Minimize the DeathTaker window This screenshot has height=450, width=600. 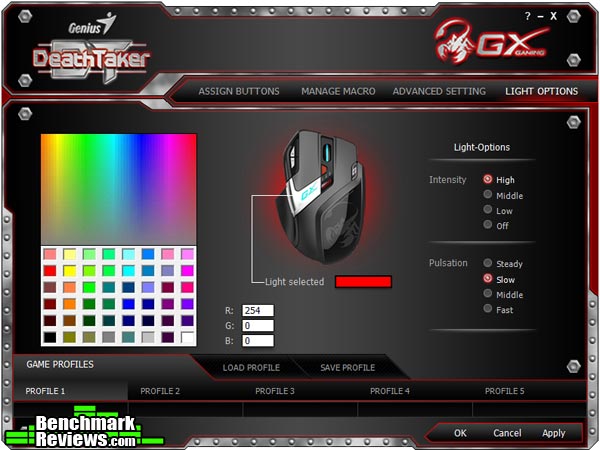tap(540, 16)
